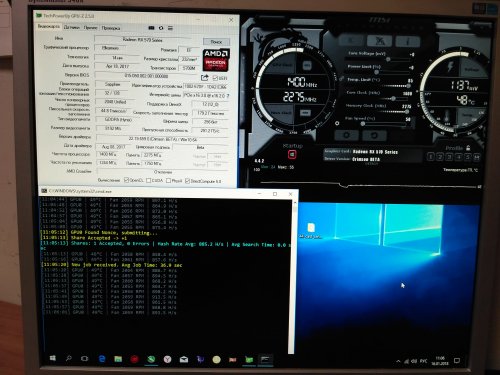Open Afterburner settings gear button
This screenshot has height=375, width=500.
[x=346, y=135]
